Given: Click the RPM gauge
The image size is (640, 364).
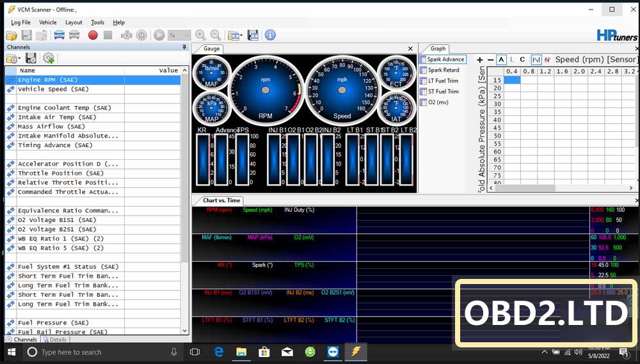Looking at the screenshot, I should (x=266, y=91).
